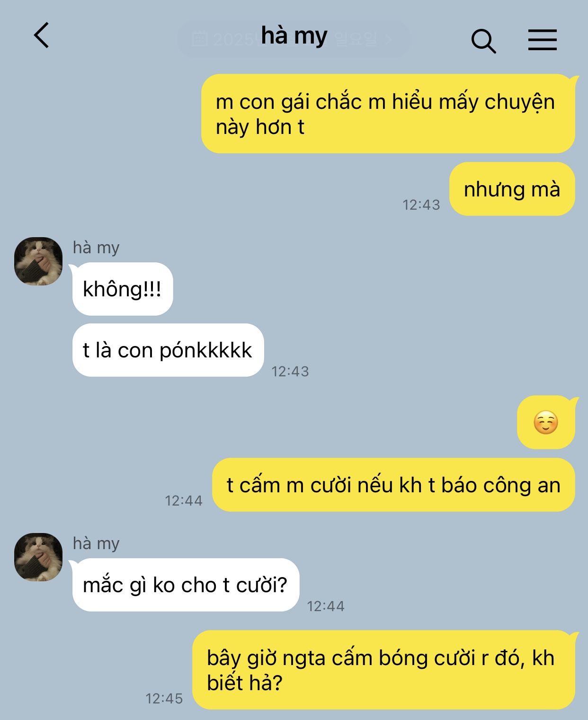The image size is (588, 720).
Task: Tap the back arrow icon
Action: point(42,35)
